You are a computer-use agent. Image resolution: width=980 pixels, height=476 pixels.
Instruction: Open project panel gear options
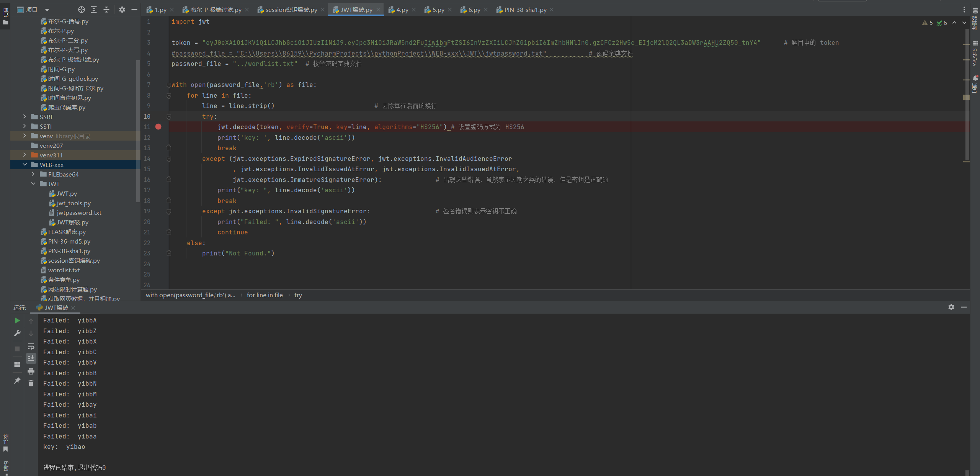122,10
